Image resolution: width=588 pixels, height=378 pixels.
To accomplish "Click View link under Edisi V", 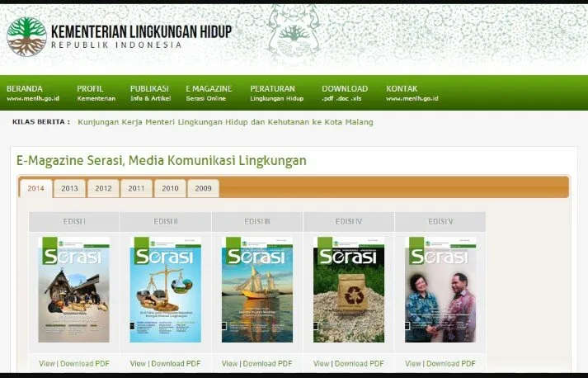I will [413, 364].
